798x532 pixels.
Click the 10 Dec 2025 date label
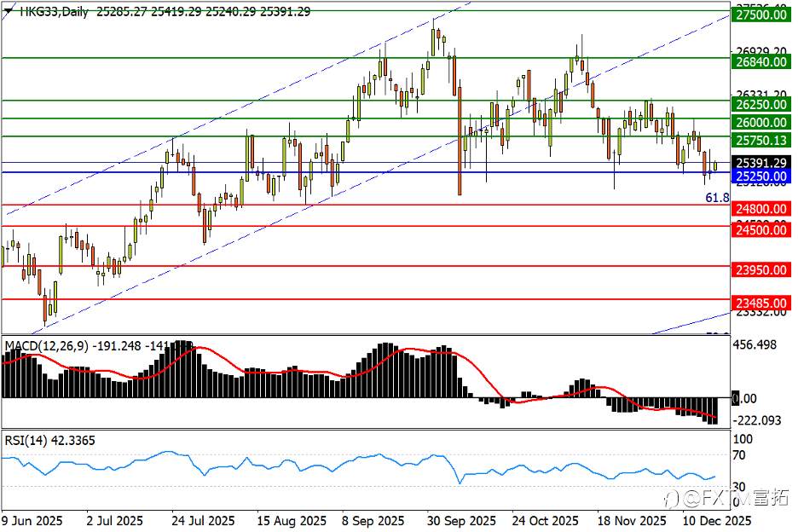716,521
